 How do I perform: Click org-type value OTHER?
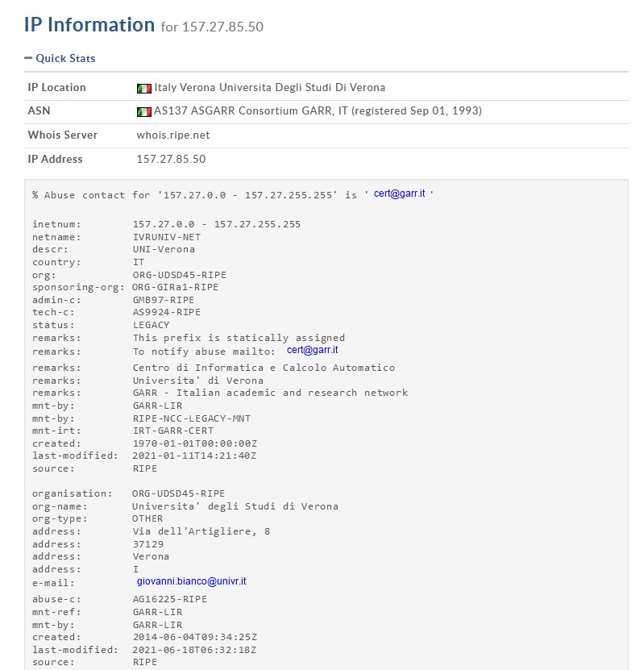click(x=147, y=518)
